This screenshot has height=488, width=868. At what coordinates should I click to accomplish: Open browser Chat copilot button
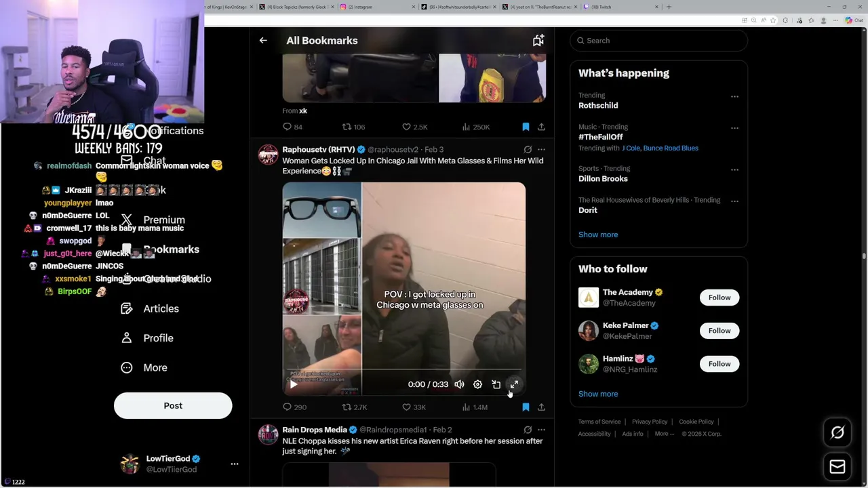(x=853, y=20)
